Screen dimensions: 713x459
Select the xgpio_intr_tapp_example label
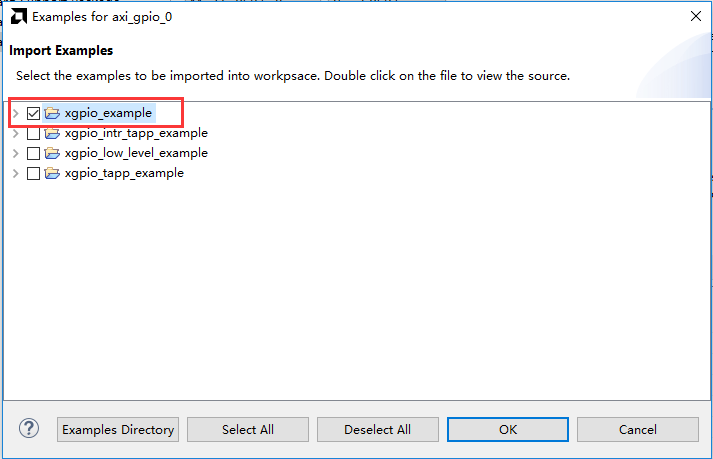coord(136,133)
